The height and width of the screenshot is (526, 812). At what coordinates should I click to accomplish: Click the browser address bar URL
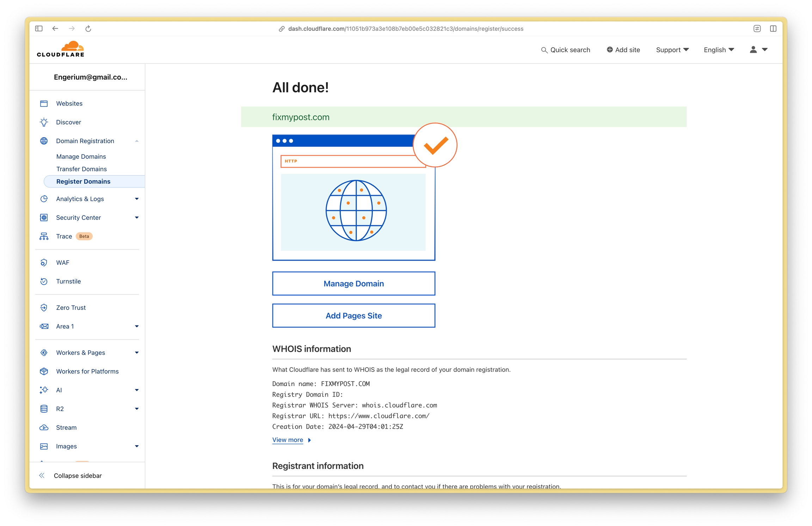click(406, 29)
